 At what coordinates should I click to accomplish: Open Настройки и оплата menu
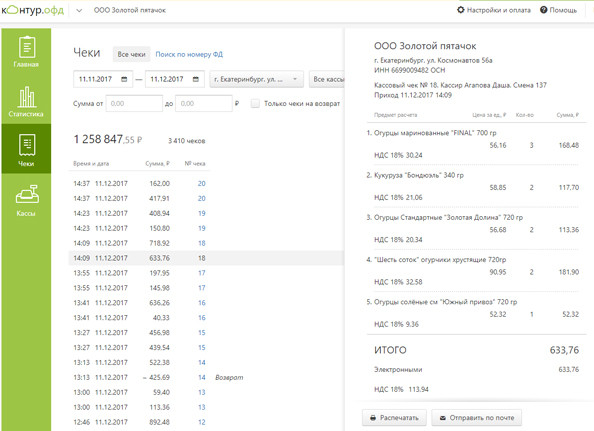[494, 10]
